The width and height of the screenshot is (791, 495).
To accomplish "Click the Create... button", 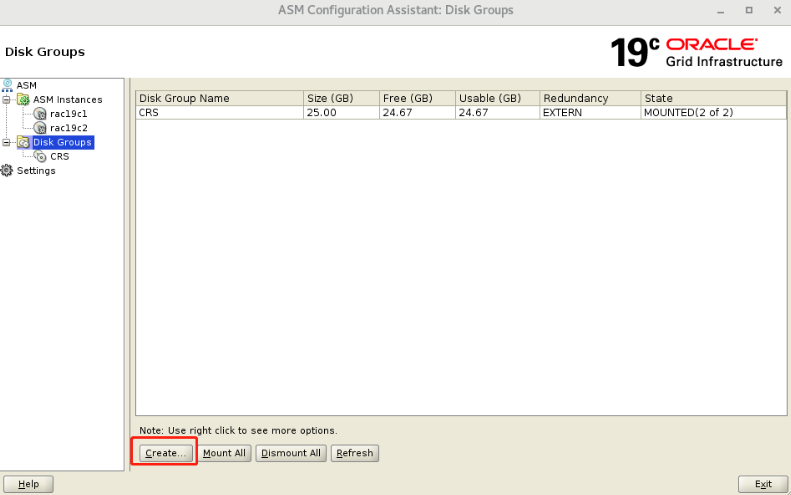I will 166,453.
